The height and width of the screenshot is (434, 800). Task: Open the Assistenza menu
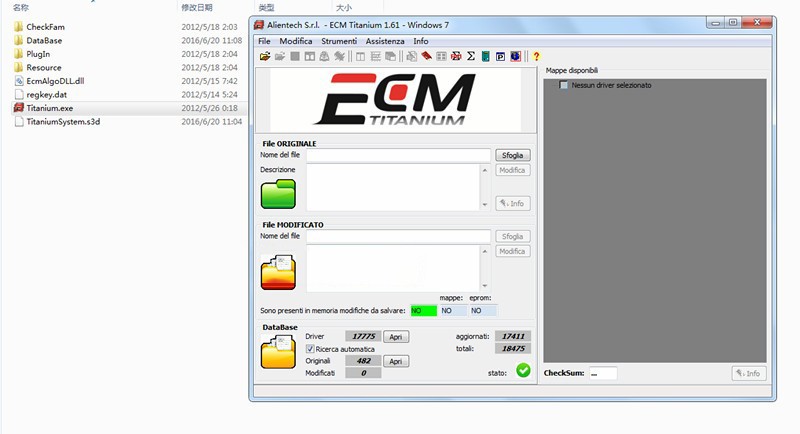pos(385,41)
